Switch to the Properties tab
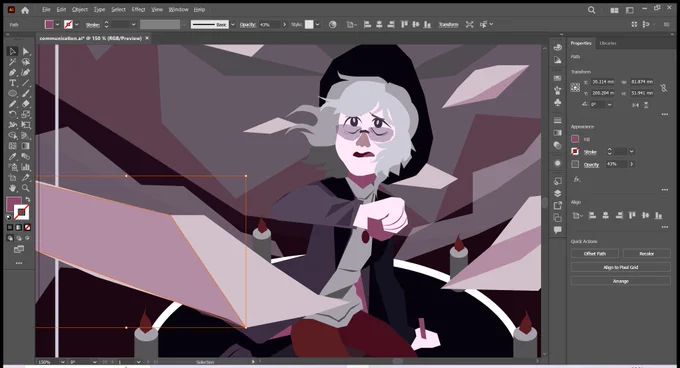This screenshot has height=368, width=680. pyautogui.click(x=581, y=43)
